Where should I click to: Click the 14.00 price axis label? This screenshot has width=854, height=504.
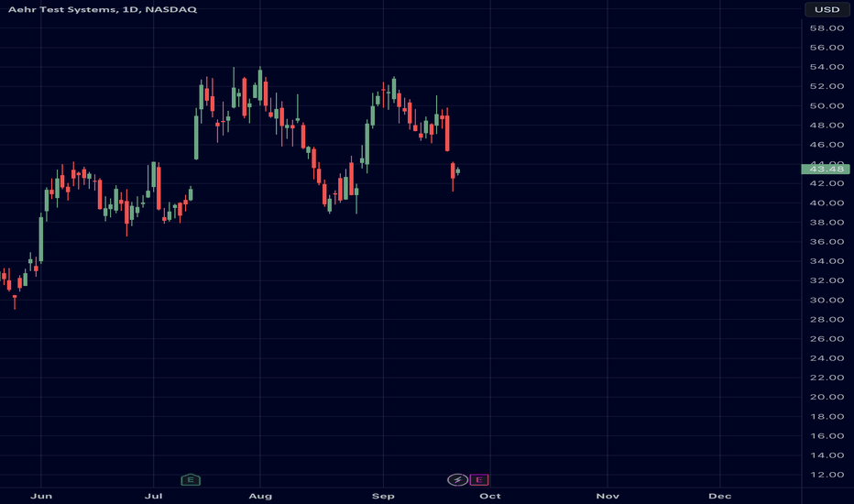[827, 455]
